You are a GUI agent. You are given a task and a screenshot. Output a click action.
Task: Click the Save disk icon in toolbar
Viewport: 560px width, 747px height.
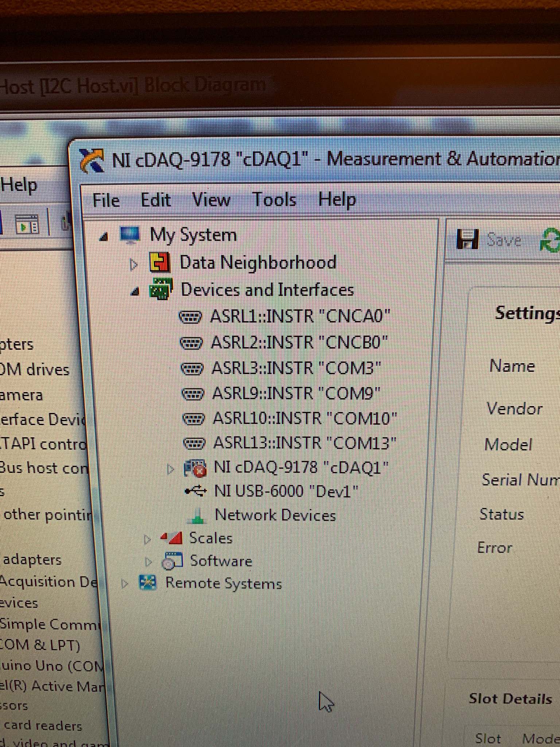[x=467, y=240]
